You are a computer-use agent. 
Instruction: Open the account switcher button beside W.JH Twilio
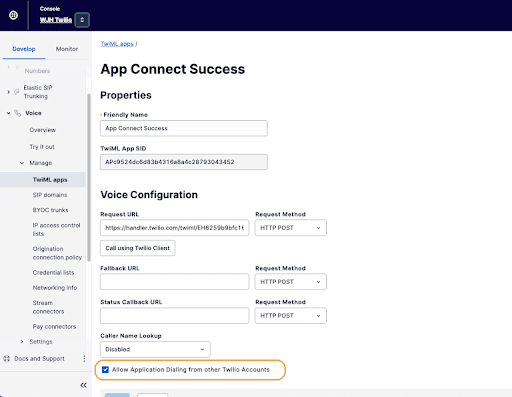(x=82, y=20)
